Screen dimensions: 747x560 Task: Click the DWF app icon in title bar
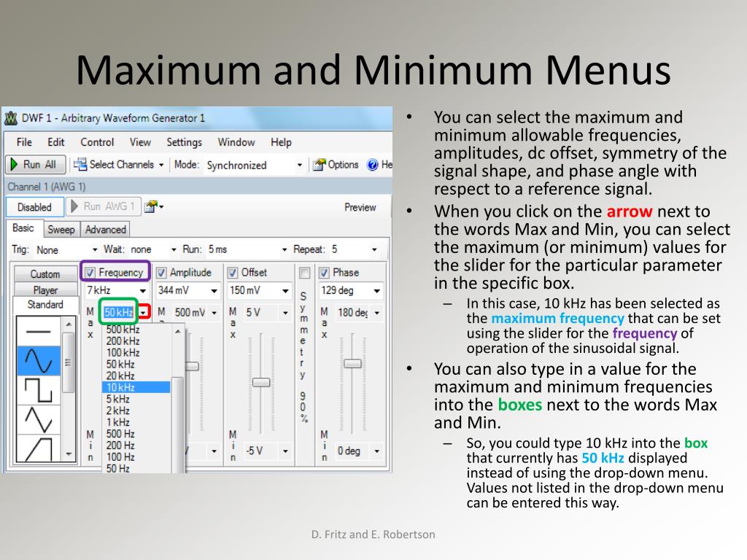[x=11, y=118]
